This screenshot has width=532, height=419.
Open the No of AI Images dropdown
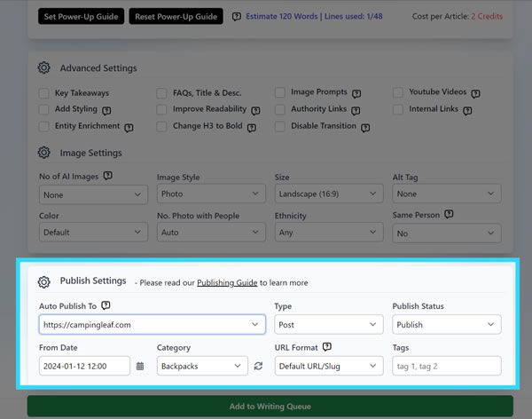pos(93,194)
